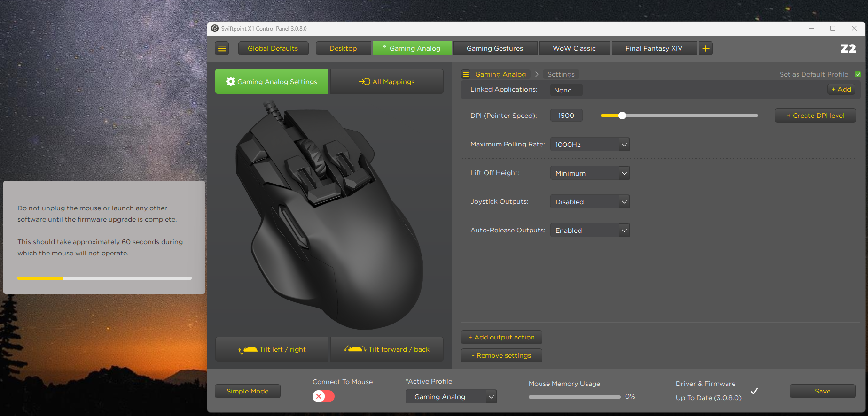Click Create DPI level

click(x=815, y=116)
